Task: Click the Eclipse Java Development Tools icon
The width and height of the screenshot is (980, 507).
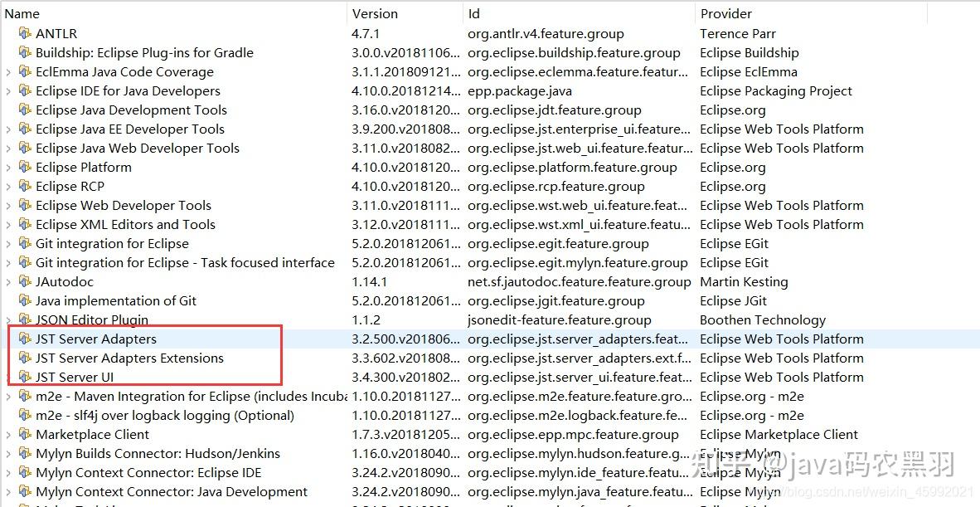Action: coord(25,110)
